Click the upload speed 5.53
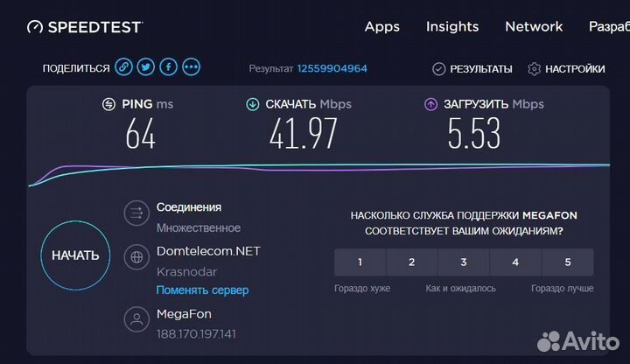This screenshot has width=630, height=364. tap(474, 134)
